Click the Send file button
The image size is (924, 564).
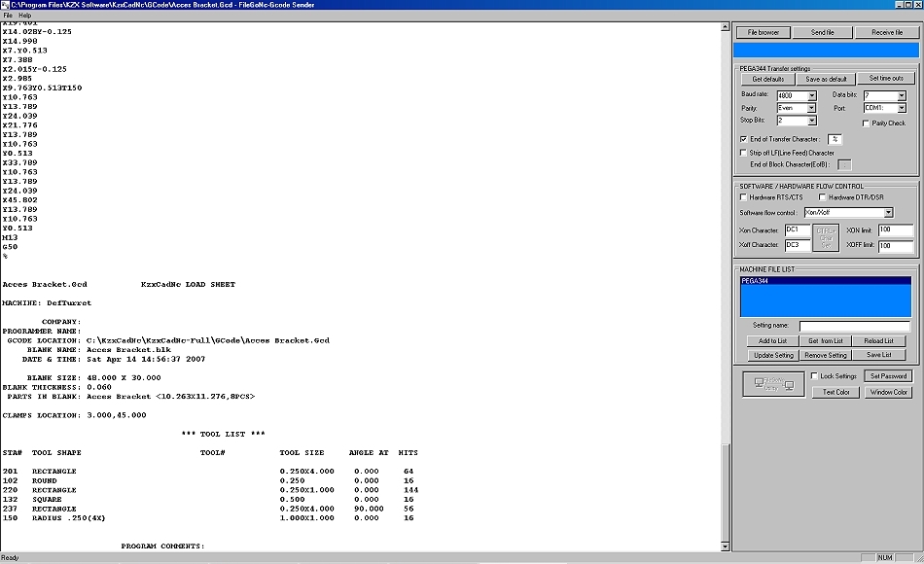(822, 32)
